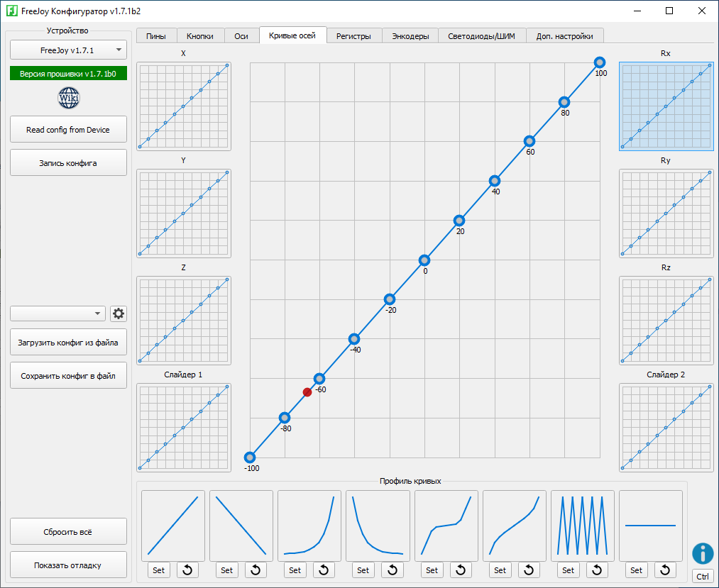
Task: Click Read config from Device button
Action: click(68, 130)
